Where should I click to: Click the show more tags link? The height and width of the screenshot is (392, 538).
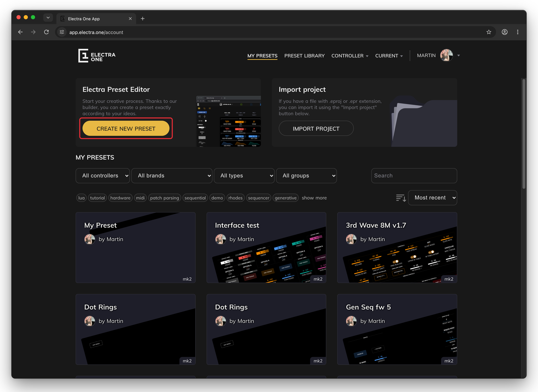pos(314,198)
